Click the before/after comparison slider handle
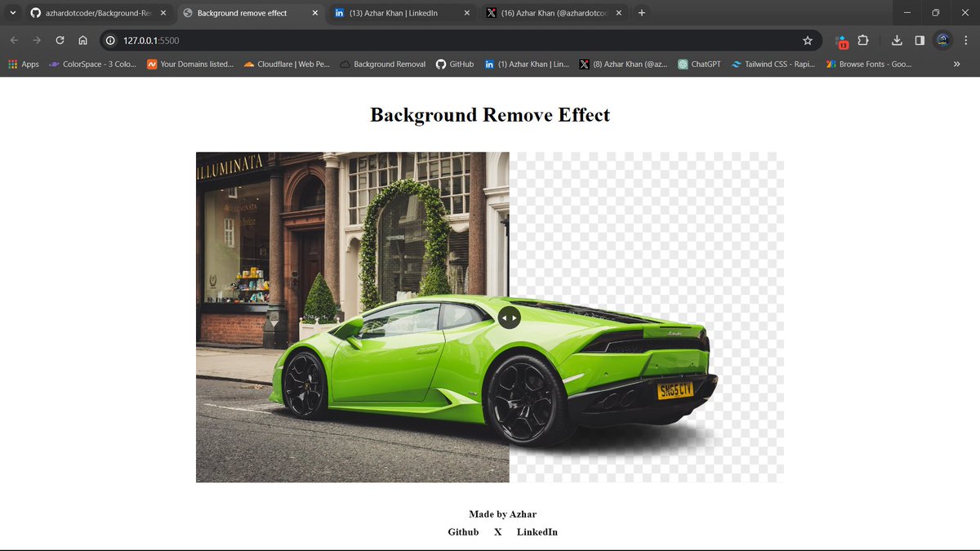Screen dimensions: 980x551 509,318
